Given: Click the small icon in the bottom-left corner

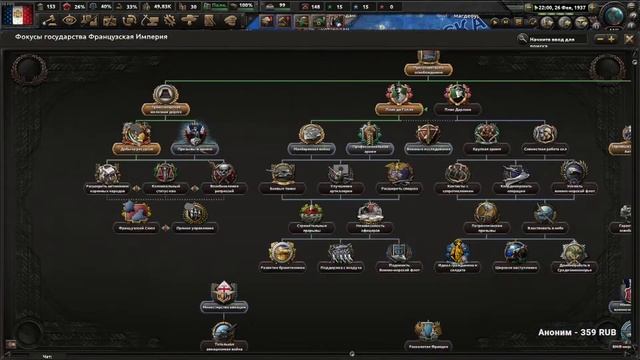Looking at the screenshot, I should pyautogui.click(x=11, y=344).
